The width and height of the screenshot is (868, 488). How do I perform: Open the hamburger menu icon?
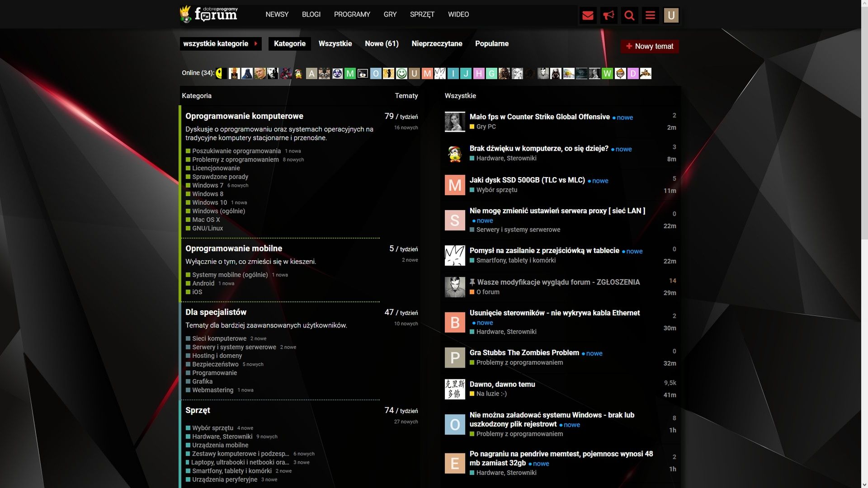[650, 16]
